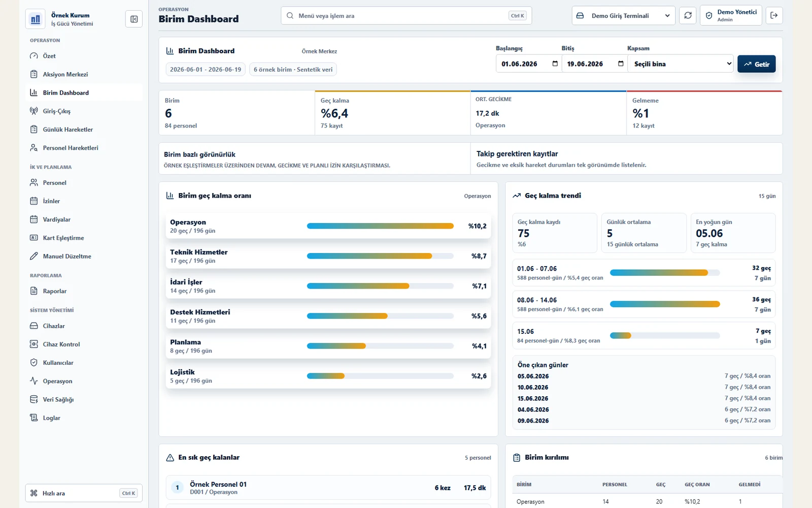
Task: Click the Vardiyalar calendar icon
Action: tap(34, 219)
